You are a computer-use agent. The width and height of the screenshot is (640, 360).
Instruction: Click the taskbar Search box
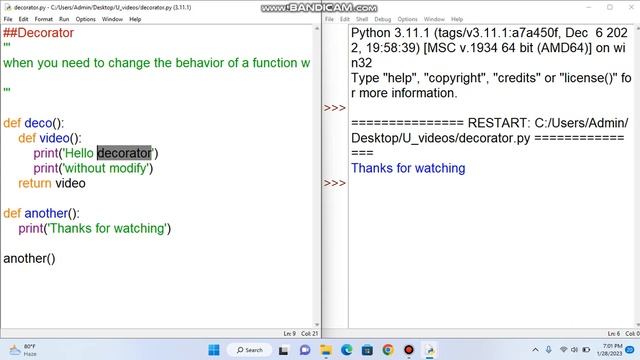pyautogui.click(x=249, y=350)
